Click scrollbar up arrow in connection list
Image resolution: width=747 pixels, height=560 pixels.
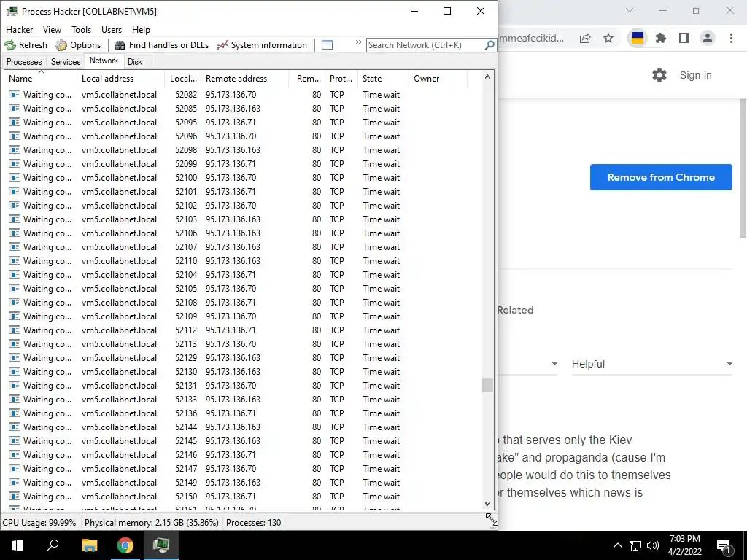[x=487, y=77]
